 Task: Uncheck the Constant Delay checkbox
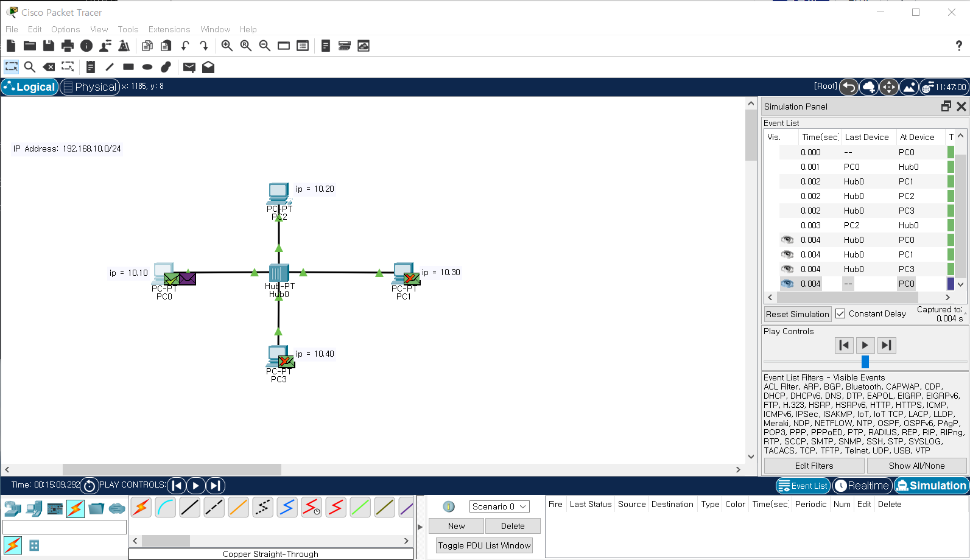pyautogui.click(x=840, y=313)
